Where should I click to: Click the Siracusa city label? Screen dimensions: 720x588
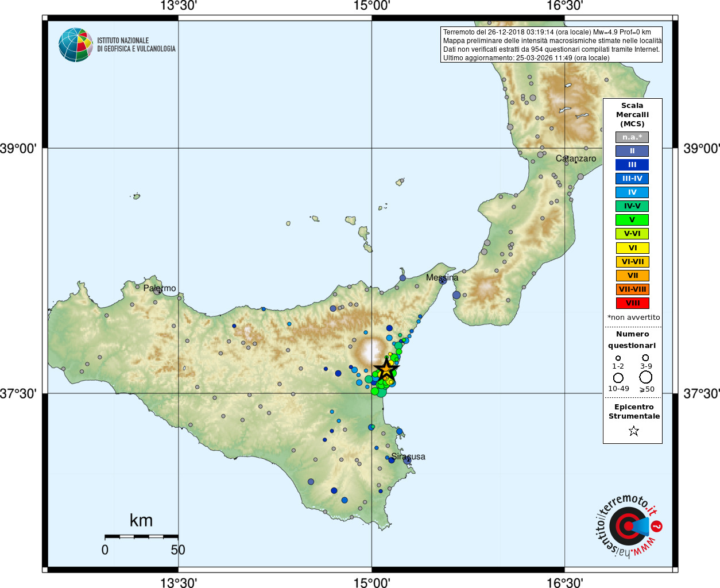[408, 457]
